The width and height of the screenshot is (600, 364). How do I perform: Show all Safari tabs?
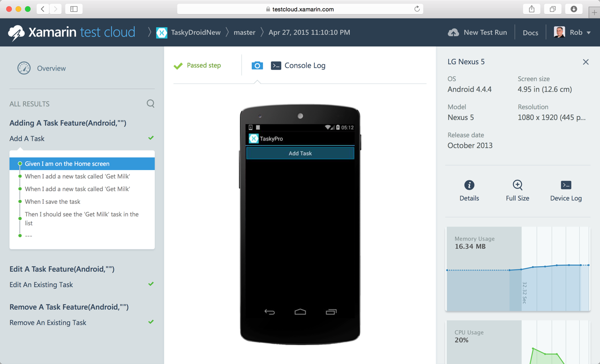(x=553, y=9)
